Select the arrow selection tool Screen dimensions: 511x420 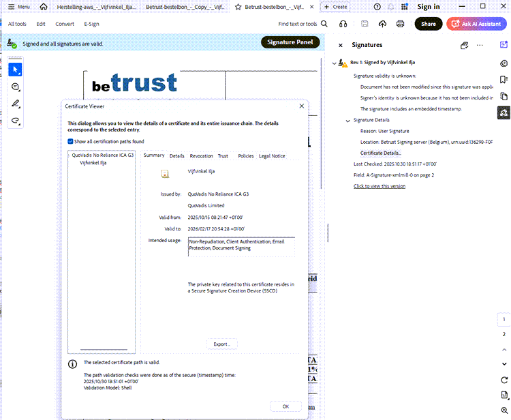coord(15,70)
